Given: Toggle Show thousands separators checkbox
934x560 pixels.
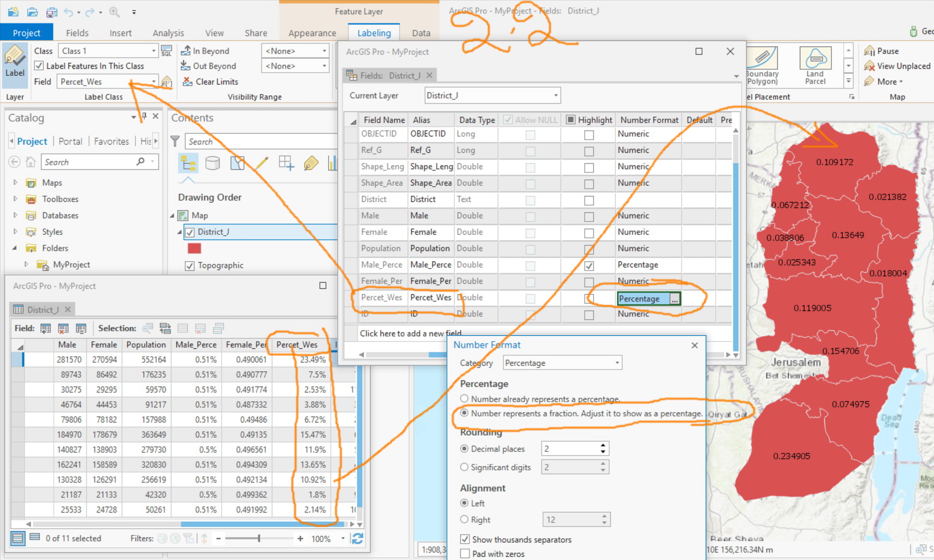Looking at the screenshot, I should [465, 539].
